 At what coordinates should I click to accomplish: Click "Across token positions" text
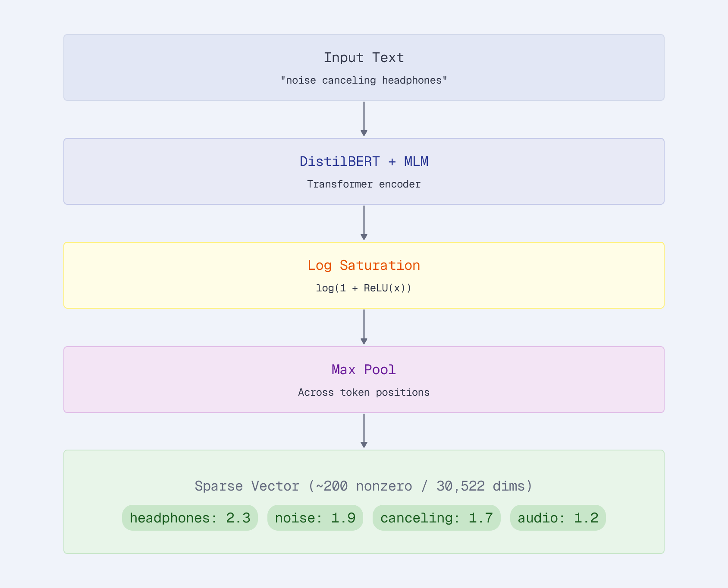click(364, 392)
